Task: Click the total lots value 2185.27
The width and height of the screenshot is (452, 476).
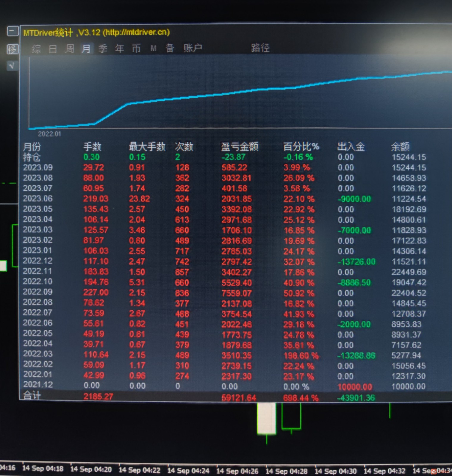Action: coord(98,396)
